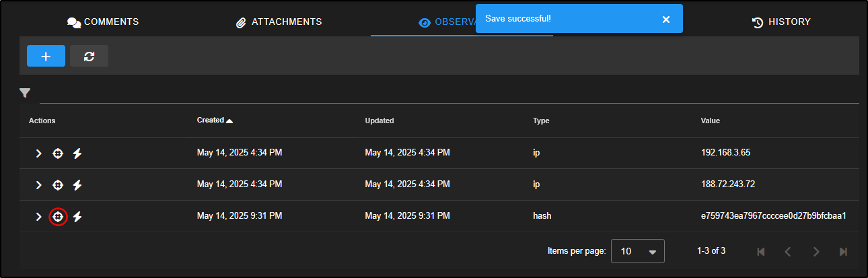The width and height of the screenshot is (868, 278).
Task: Click lightning bolt icon for 188.72.243.72
Action: coord(77,184)
